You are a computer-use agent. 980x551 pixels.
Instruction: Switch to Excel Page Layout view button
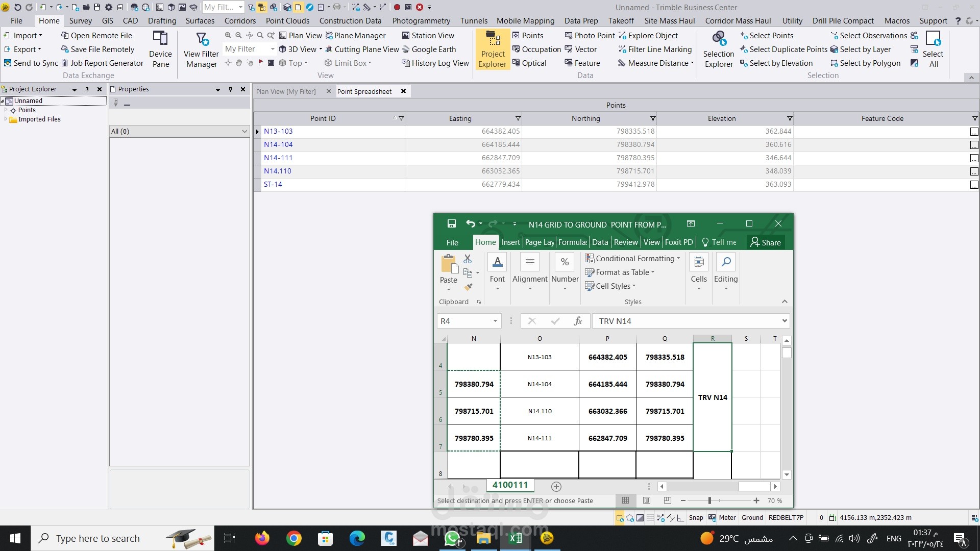647,501
